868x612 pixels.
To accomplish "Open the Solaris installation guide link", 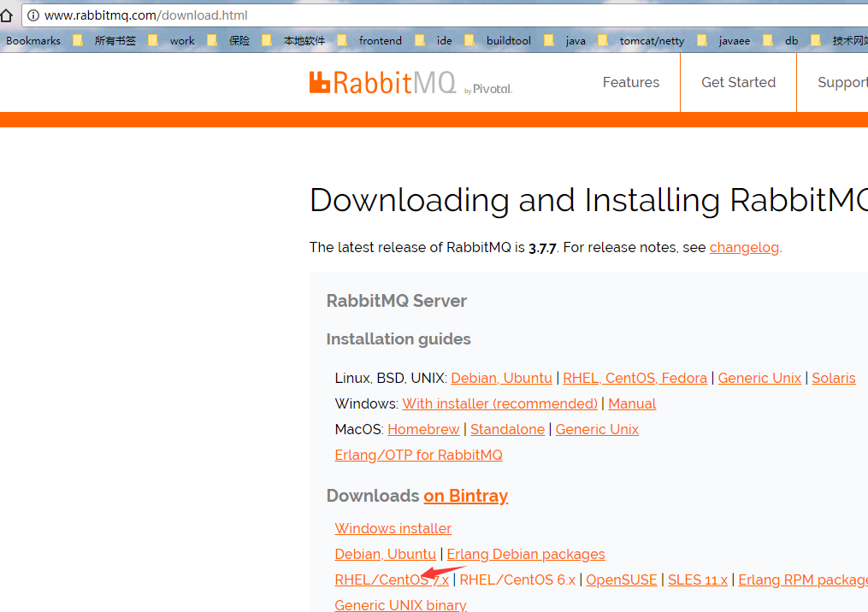I will pyautogui.click(x=834, y=378).
